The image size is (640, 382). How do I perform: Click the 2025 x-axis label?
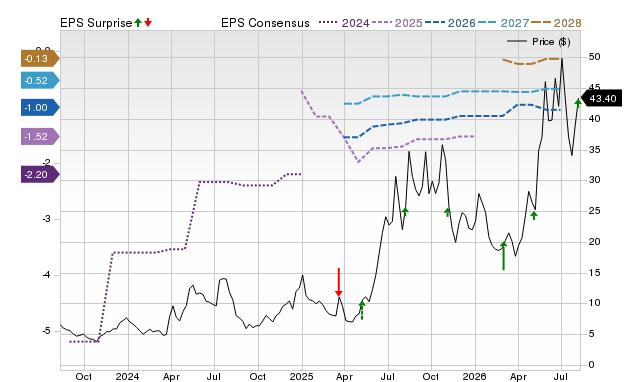301,376
